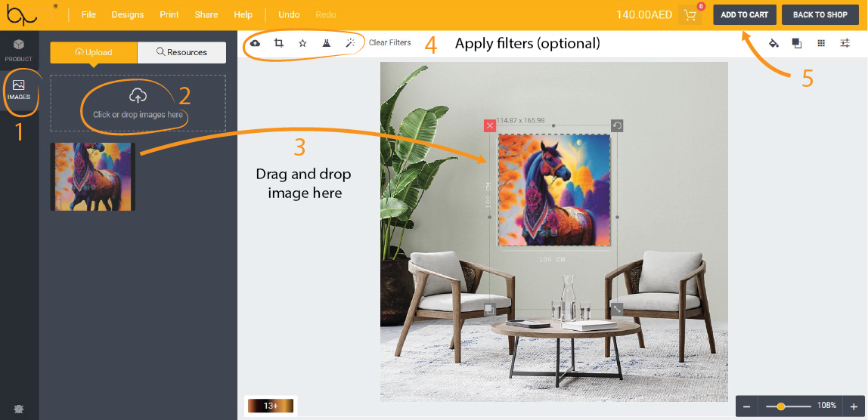Click the rotate handle on the horse image
The image size is (868, 420).
617,125
